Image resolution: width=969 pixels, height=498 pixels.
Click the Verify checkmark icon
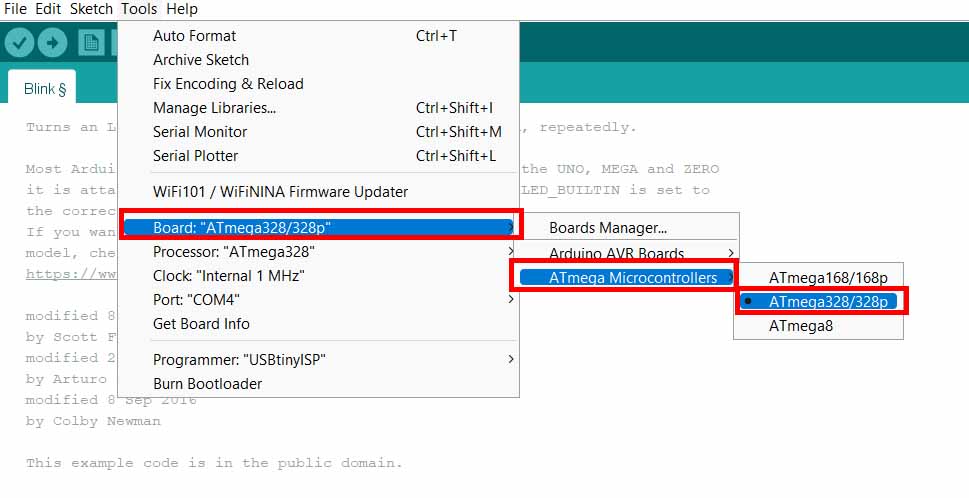[19, 43]
